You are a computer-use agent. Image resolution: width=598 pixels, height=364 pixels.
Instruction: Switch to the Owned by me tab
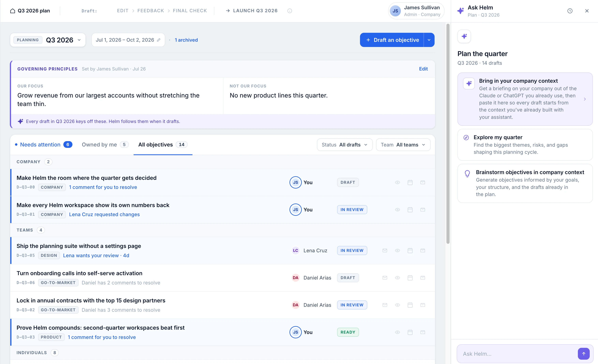coord(105,145)
